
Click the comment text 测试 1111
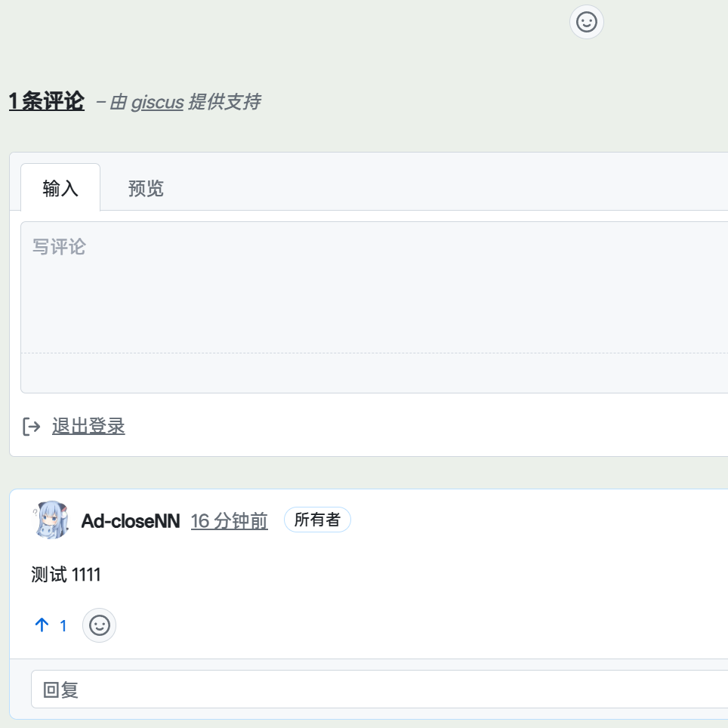[66, 575]
